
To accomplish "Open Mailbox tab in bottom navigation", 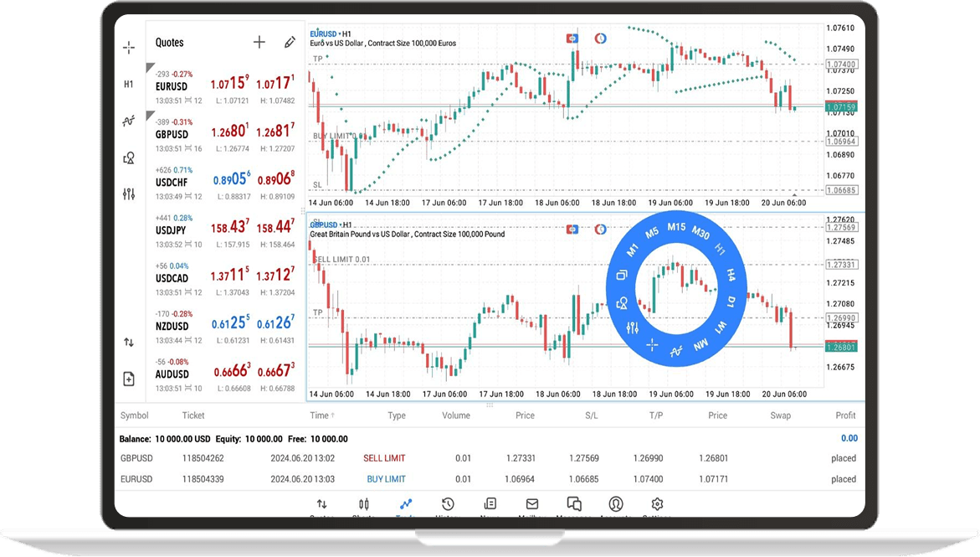I will point(532,506).
